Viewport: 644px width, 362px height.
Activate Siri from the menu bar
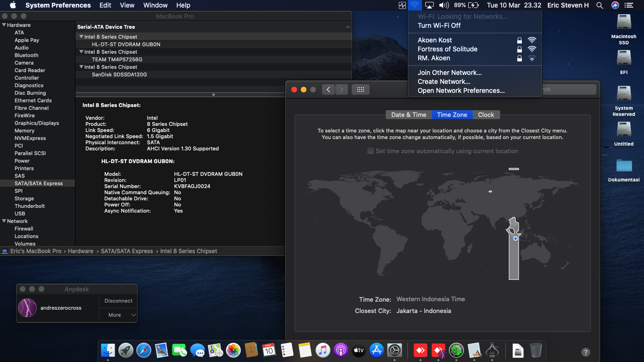(615, 5)
